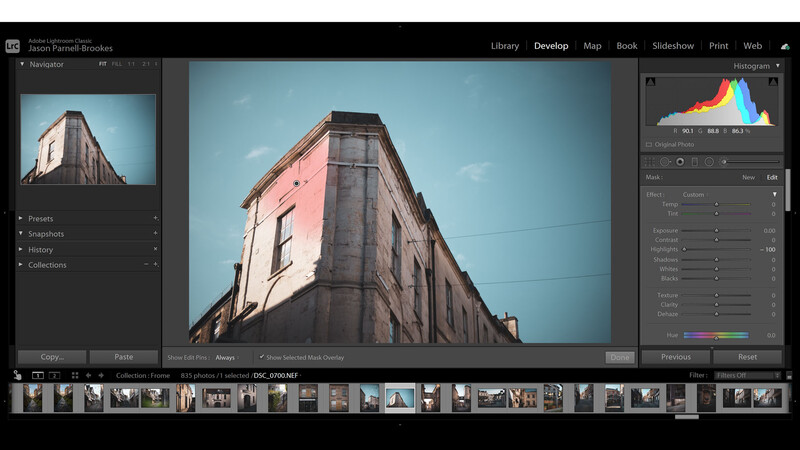Click the highlight clipping triangle in the Histogram
Viewport: 800px width, 450px height.
(773, 82)
